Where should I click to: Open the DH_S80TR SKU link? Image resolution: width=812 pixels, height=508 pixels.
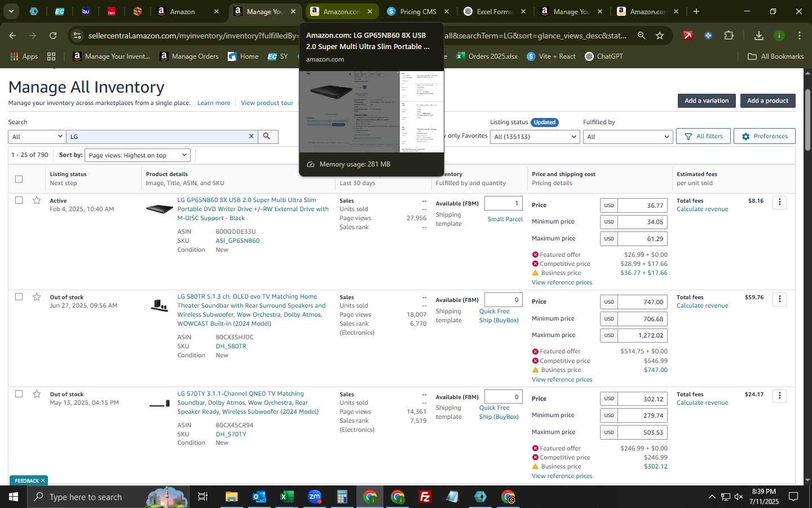[231, 346]
